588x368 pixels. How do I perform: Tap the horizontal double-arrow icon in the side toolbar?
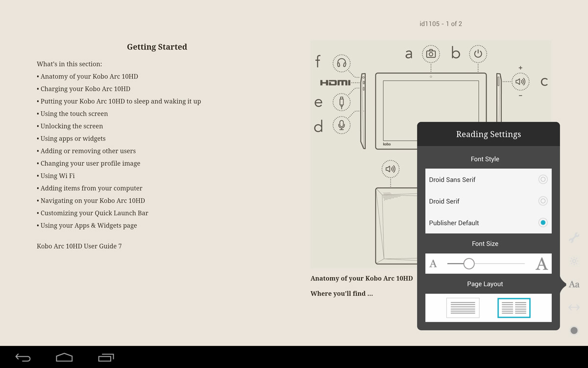tap(574, 308)
